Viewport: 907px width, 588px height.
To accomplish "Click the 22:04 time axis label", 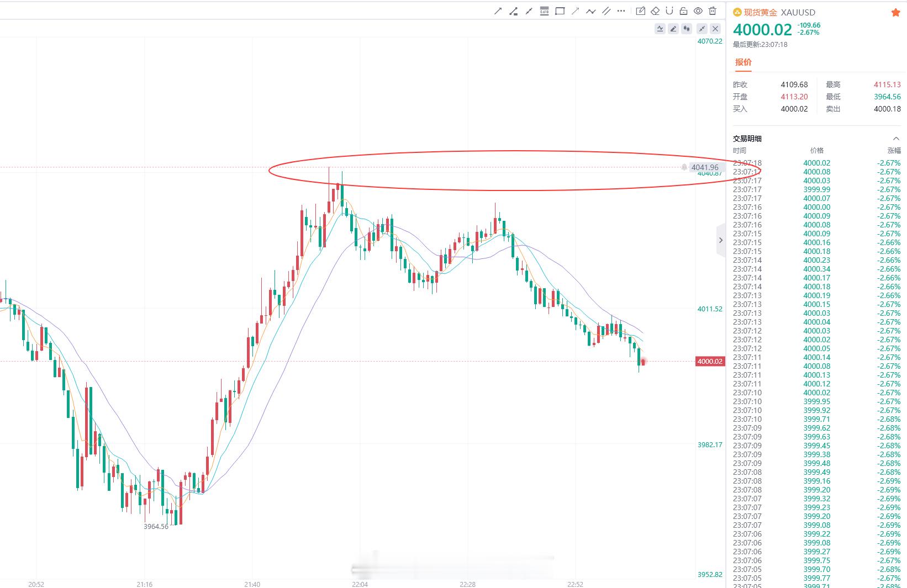I will [360, 584].
